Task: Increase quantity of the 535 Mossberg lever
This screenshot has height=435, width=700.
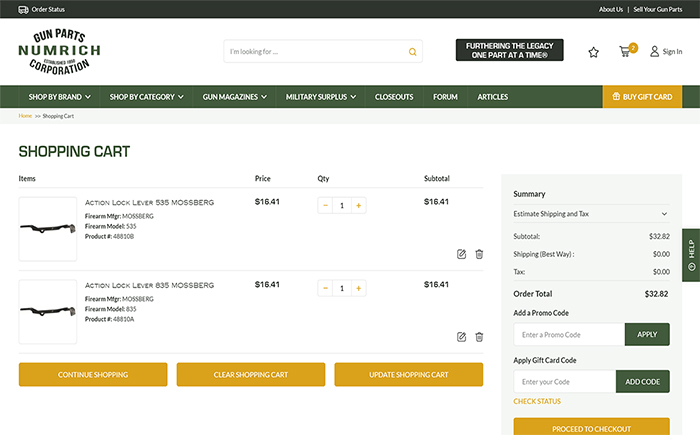Action: point(358,205)
